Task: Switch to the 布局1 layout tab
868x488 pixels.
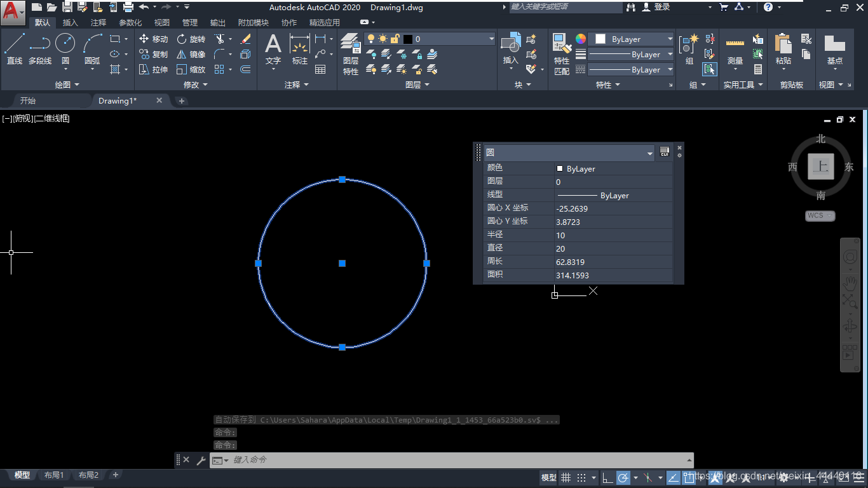Action: 54,475
